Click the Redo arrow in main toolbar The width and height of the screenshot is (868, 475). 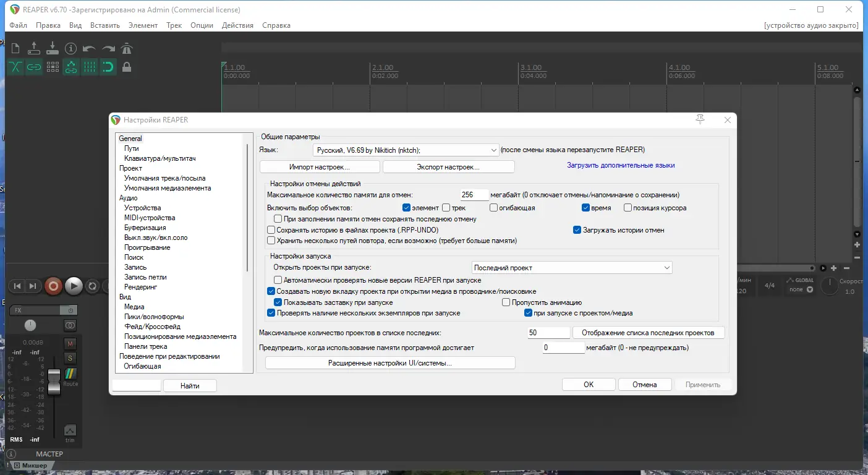(x=108, y=48)
